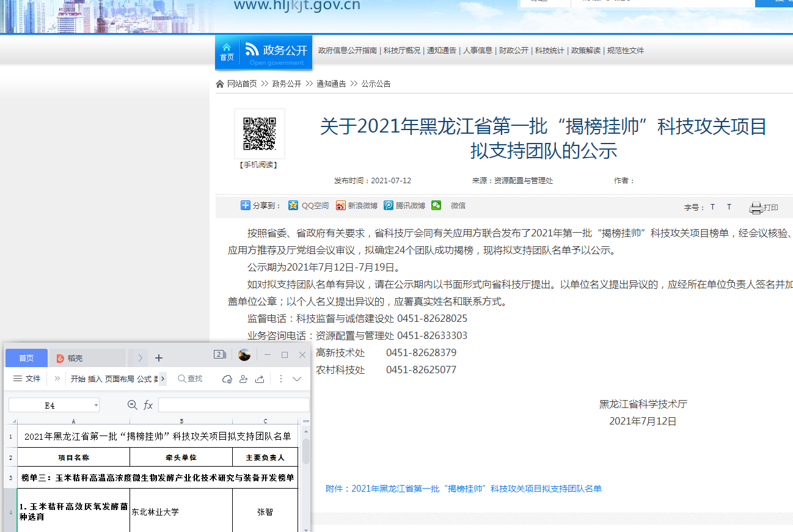This screenshot has height=532, width=793.
Task: Click the fx insert function icon
Action: click(148, 405)
